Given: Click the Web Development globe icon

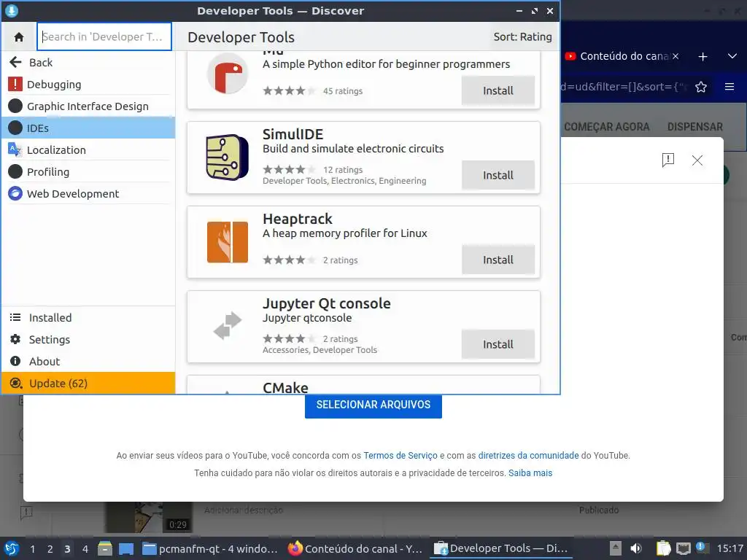Looking at the screenshot, I should 15,193.
